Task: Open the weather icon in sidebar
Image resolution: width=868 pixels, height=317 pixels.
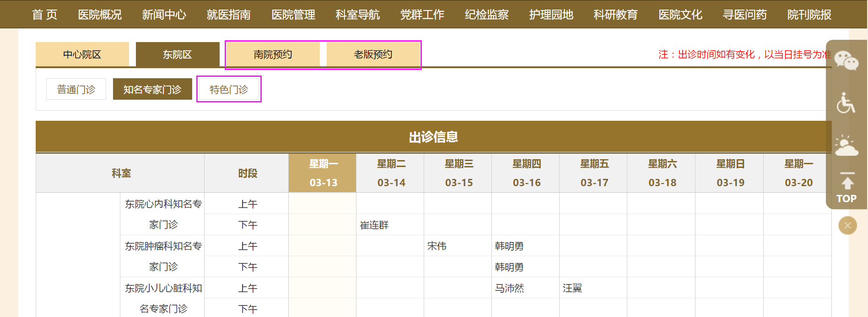Action: point(846,146)
